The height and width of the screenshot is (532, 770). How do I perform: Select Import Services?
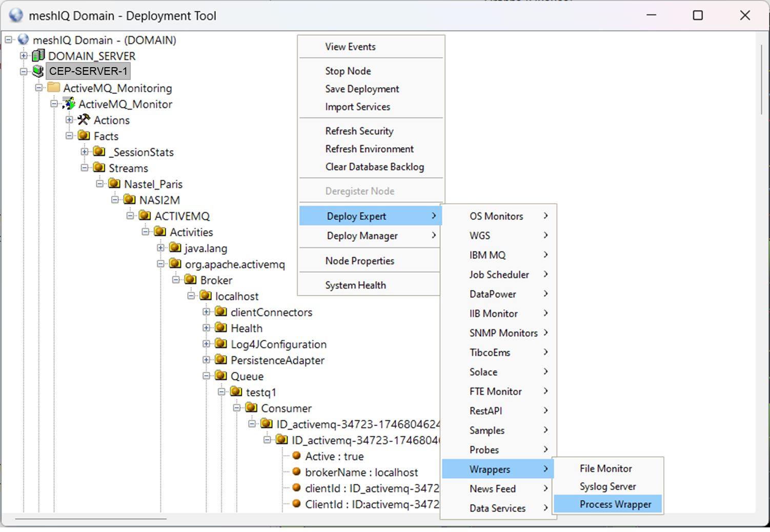[371, 107]
